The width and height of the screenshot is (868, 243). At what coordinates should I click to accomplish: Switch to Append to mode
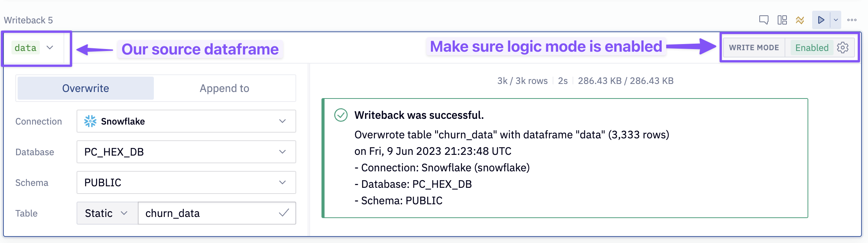224,88
